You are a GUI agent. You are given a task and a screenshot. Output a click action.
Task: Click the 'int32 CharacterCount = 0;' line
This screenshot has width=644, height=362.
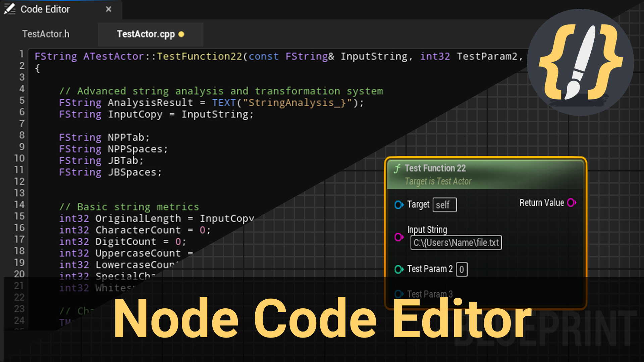pos(135,230)
